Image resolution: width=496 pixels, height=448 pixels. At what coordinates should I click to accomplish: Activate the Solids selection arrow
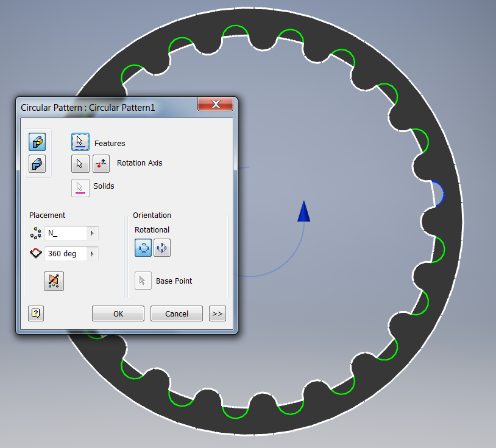pyautogui.click(x=80, y=188)
